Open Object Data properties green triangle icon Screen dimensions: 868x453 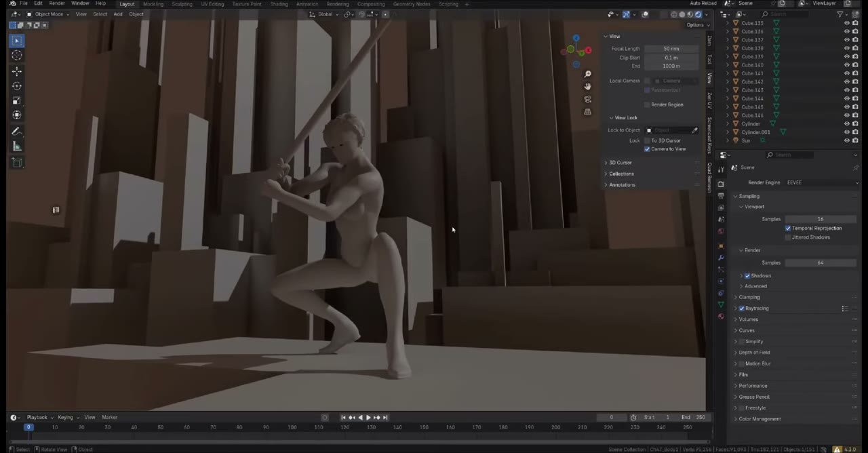click(721, 305)
